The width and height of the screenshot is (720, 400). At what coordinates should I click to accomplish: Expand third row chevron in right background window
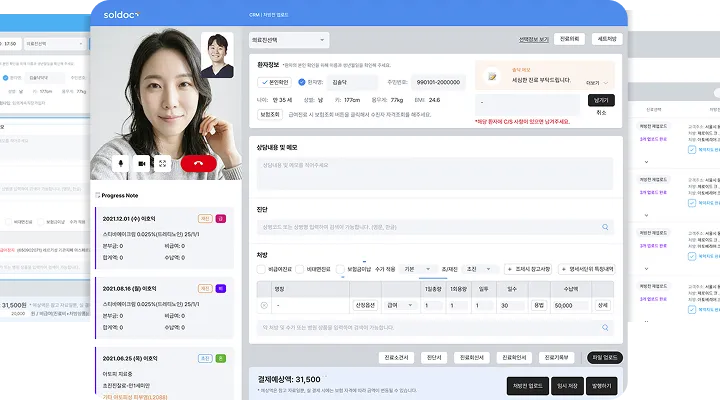(647, 269)
